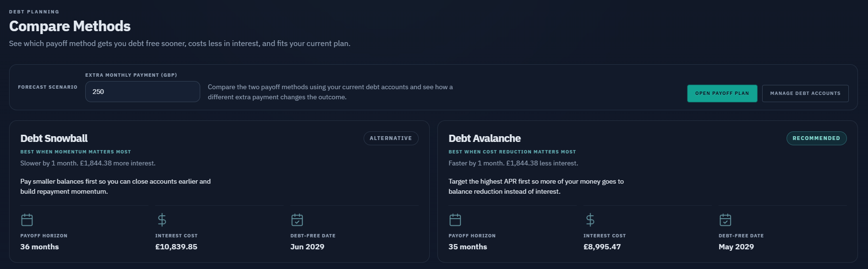
Task: Click the Avalanche Interest Cost dollar icon
Action: [590, 220]
